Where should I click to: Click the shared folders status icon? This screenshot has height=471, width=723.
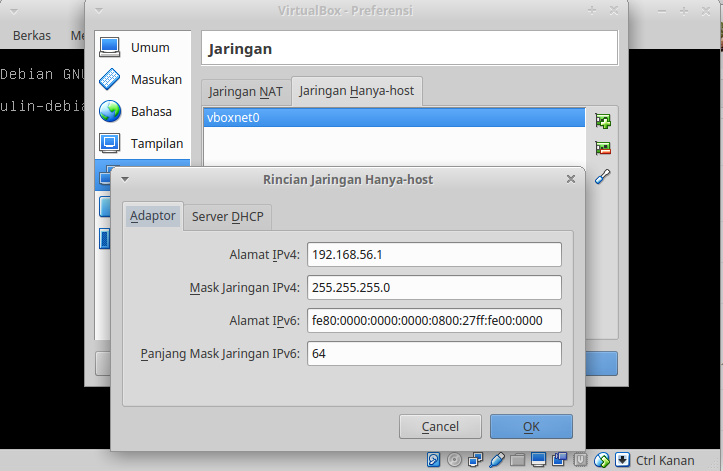point(517,460)
